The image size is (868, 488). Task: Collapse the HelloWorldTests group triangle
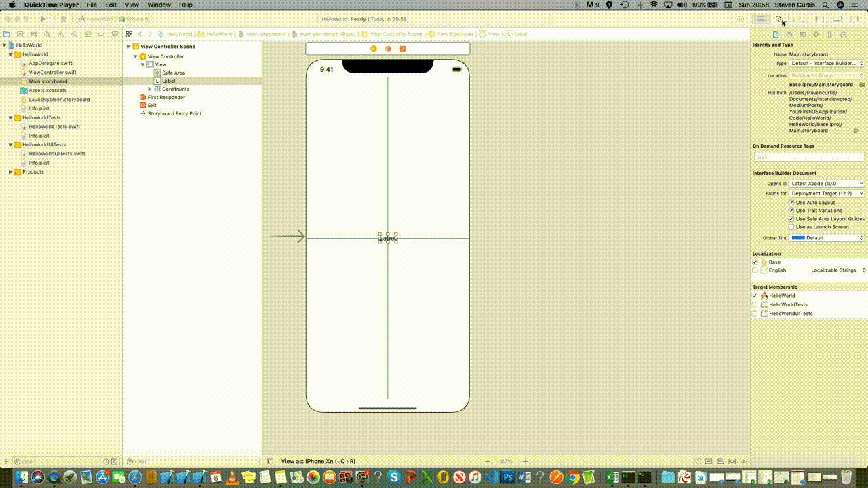coord(10,117)
